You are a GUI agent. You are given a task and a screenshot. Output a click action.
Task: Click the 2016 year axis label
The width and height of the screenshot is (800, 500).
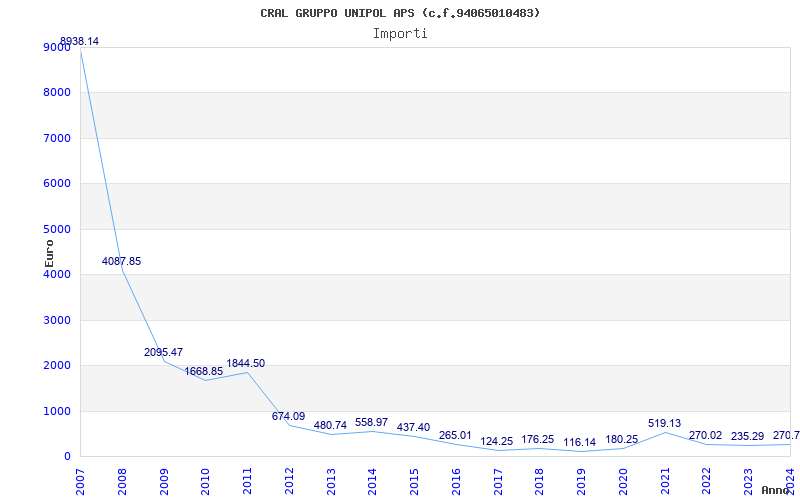tap(456, 482)
